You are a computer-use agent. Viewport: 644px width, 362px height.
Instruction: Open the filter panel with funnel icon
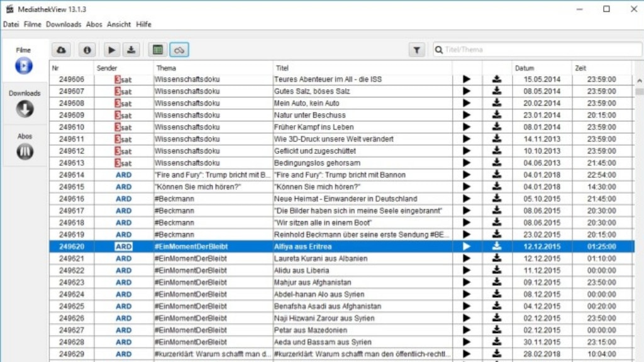click(416, 50)
